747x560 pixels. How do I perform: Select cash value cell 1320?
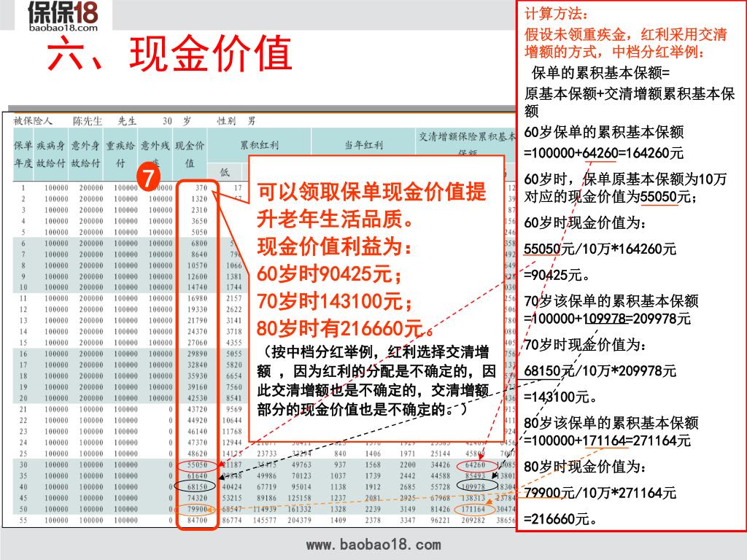(199, 199)
